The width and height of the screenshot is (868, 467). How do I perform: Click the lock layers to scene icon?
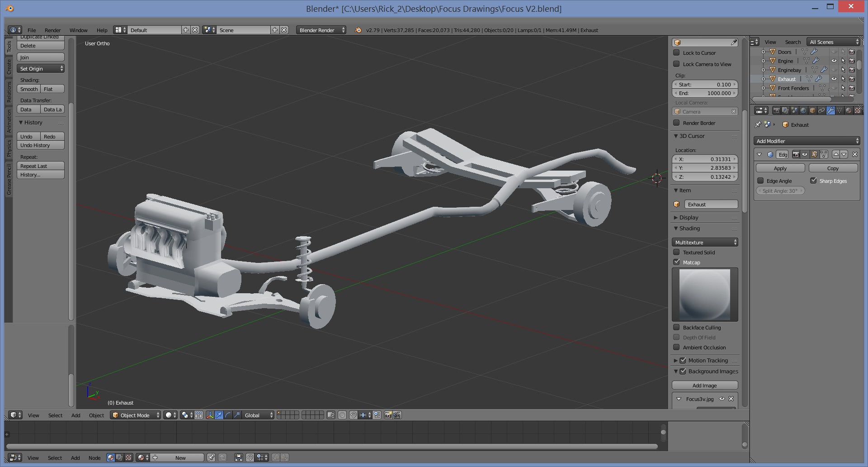[331, 415]
